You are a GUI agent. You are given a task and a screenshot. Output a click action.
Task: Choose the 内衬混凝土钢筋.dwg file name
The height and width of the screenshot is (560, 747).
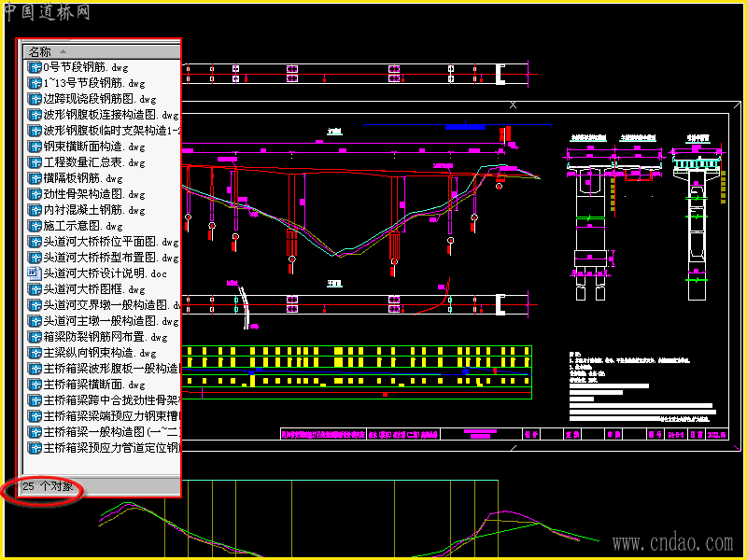point(94,210)
